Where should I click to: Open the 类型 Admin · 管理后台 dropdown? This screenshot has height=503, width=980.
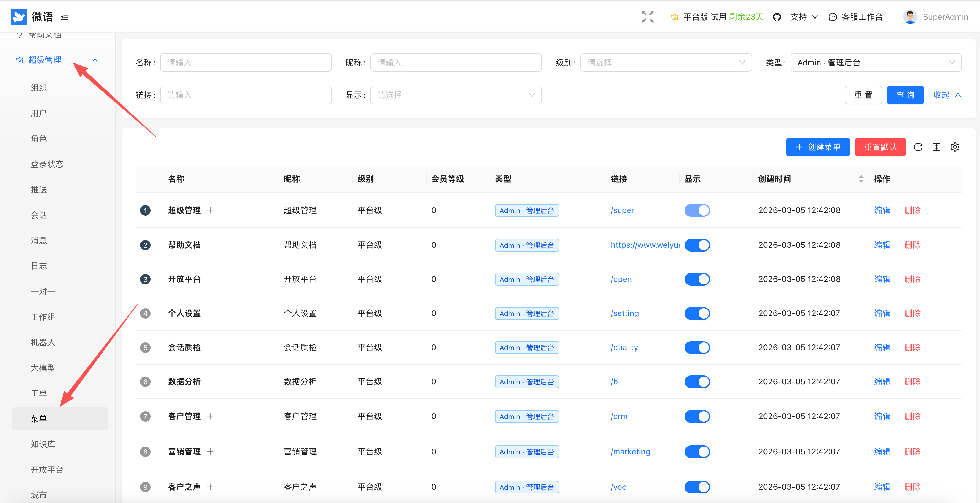click(x=876, y=63)
